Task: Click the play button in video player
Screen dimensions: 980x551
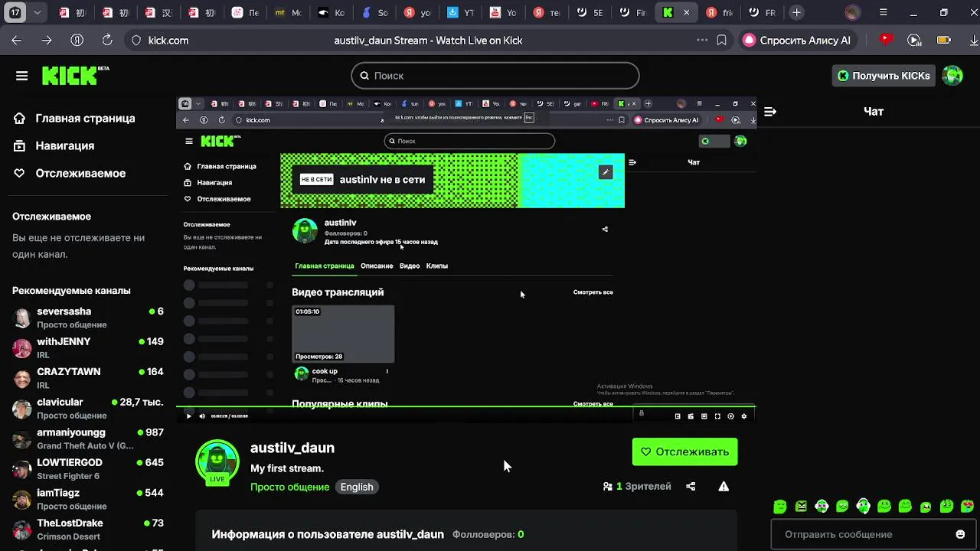Action: pos(189,416)
